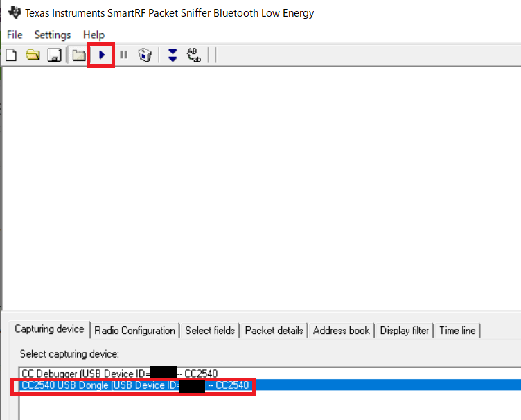Switch to the Time line tab
The width and height of the screenshot is (521, 420).
tap(457, 331)
